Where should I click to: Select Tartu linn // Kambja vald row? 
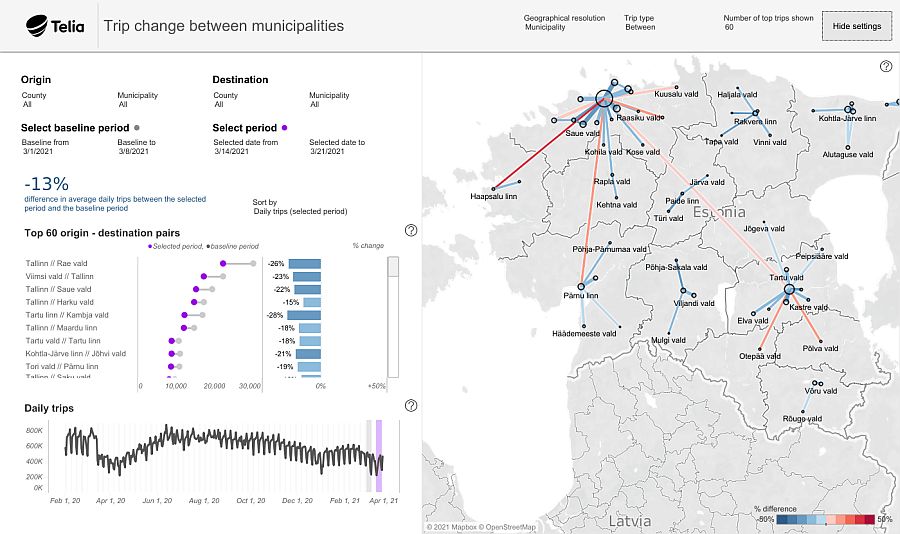point(67,315)
